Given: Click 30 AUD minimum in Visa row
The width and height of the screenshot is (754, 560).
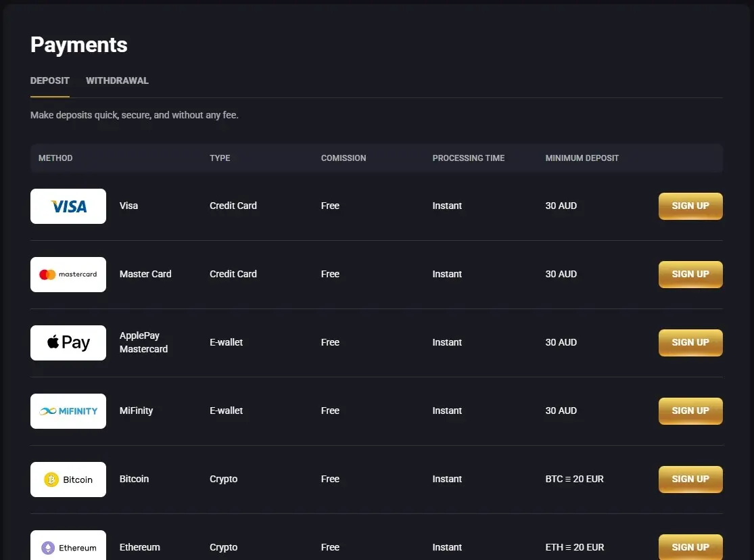Looking at the screenshot, I should pos(561,206).
